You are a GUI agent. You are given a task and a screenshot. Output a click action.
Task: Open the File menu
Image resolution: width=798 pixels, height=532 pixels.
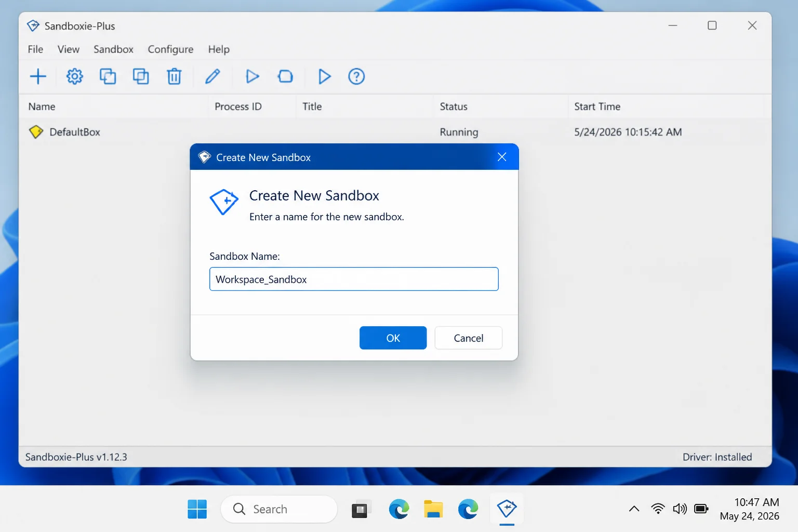pos(35,49)
